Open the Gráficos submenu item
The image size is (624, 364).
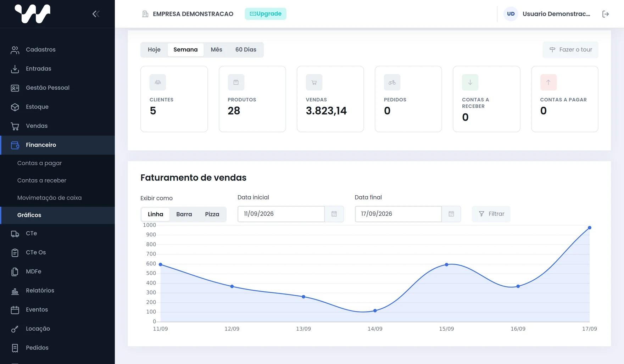pyautogui.click(x=57, y=215)
